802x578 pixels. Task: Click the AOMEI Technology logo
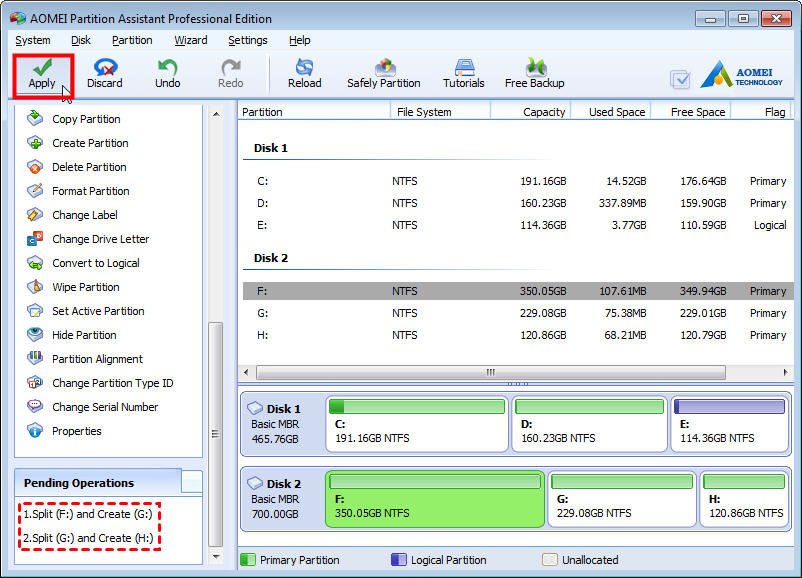(742, 75)
